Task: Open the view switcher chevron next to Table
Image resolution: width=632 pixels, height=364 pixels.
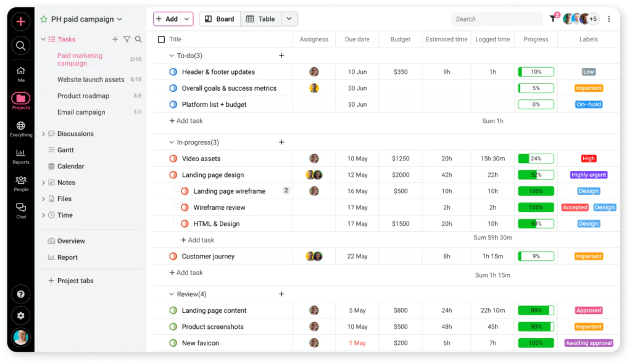Action: point(289,19)
